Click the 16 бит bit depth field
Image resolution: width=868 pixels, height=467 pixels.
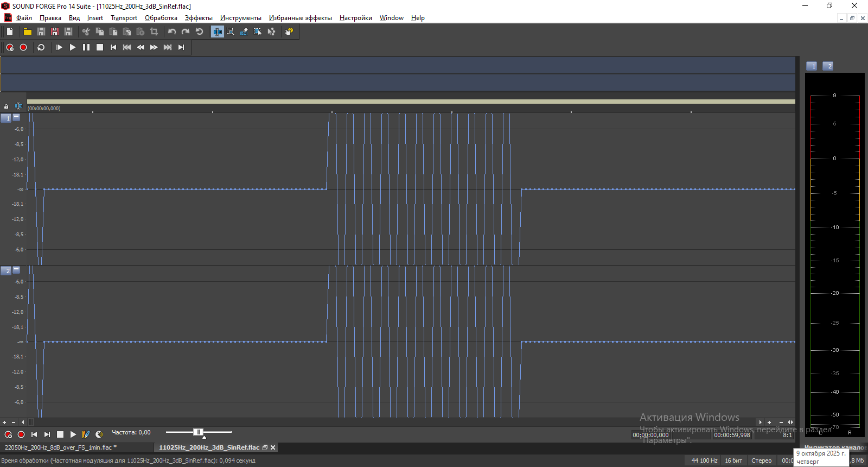click(733, 460)
